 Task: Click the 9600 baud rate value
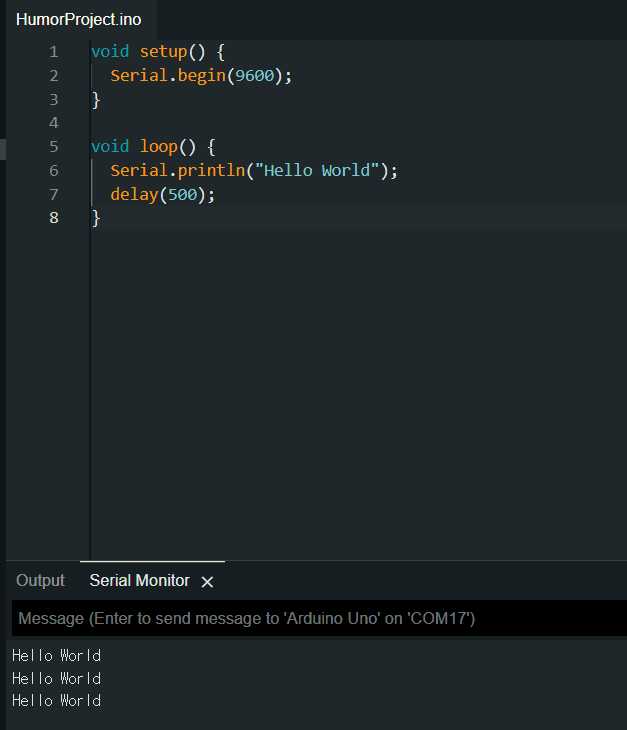256,75
